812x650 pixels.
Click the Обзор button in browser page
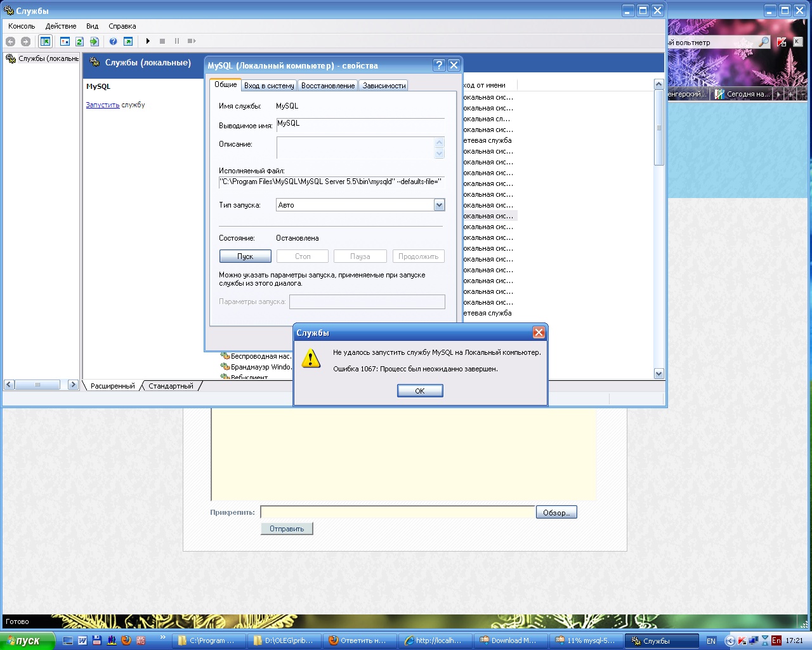pyautogui.click(x=556, y=513)
